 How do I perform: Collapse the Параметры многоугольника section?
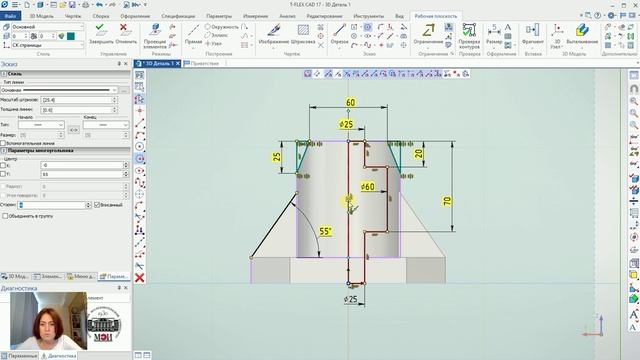[4, 151]
